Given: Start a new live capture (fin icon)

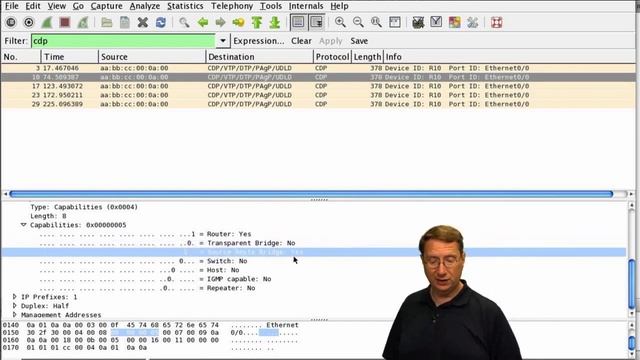Looking at the screenshot, I should pos(47,22).
